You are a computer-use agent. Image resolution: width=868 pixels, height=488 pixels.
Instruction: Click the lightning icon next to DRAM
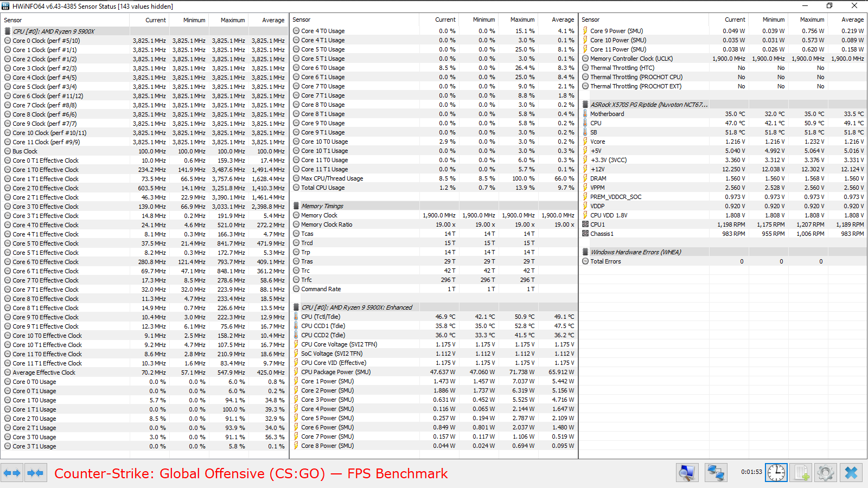585,178
